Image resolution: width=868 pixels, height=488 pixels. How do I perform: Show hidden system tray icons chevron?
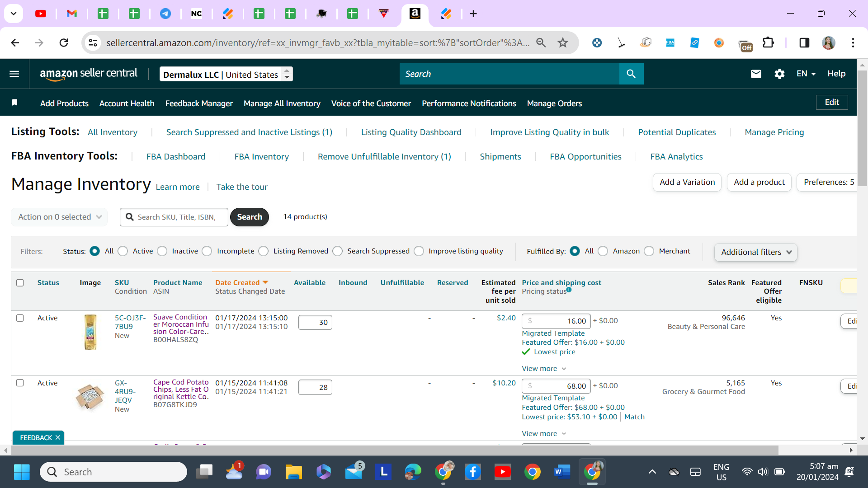pyautogui.click(x=652, y=472)
